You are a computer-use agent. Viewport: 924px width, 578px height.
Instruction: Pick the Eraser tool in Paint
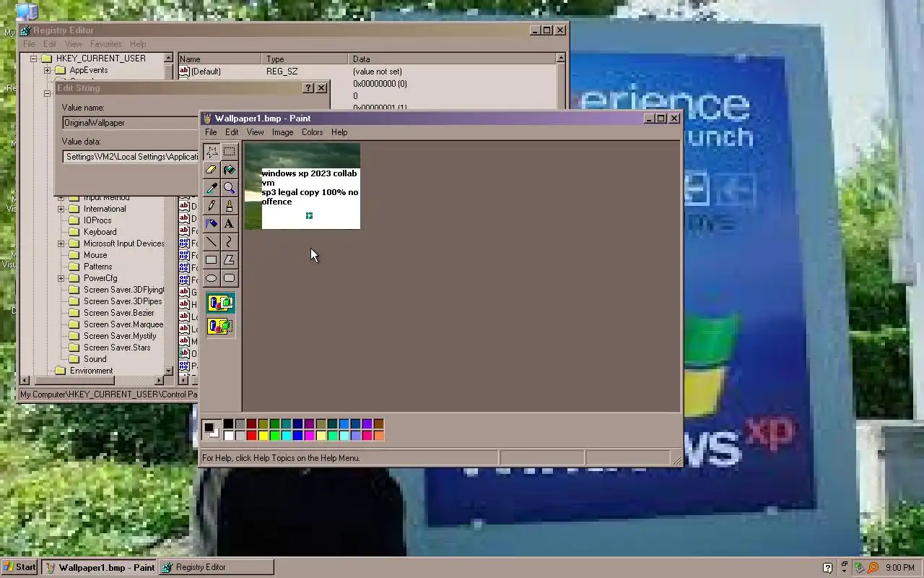click(212, 170)
